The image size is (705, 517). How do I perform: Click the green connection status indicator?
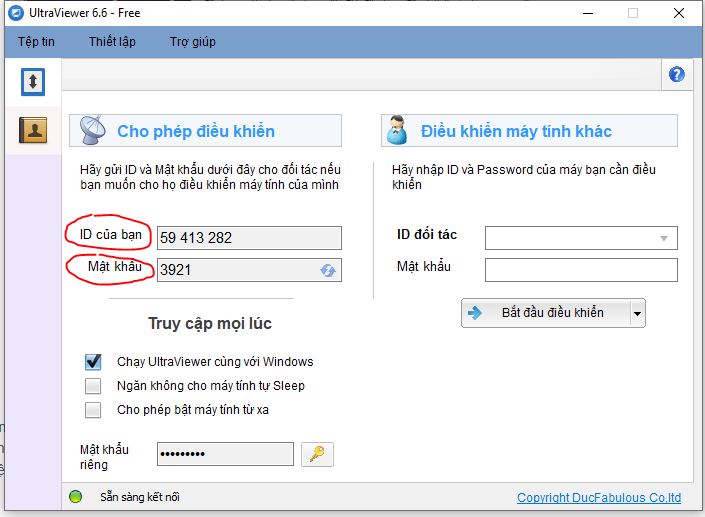click(76, 497)
